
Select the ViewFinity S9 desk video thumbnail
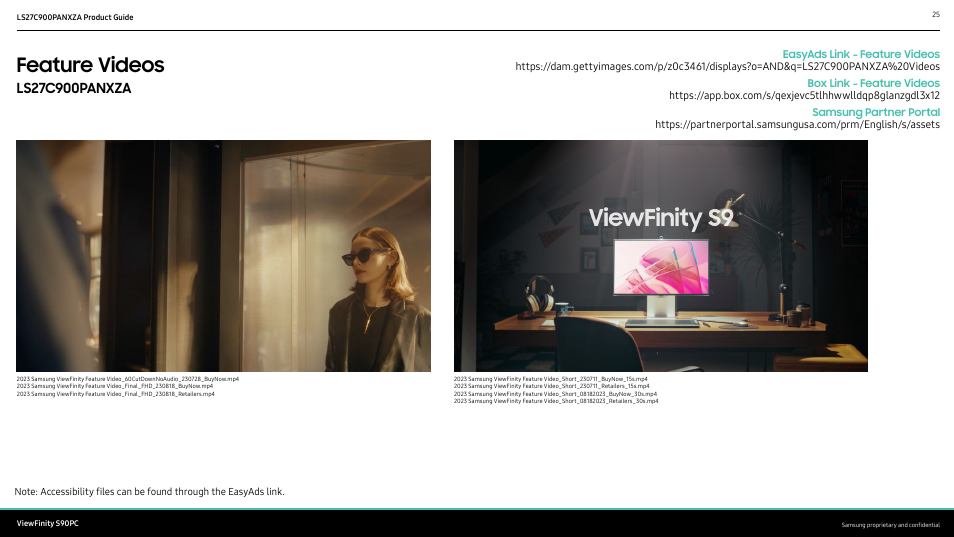[661, 256]
